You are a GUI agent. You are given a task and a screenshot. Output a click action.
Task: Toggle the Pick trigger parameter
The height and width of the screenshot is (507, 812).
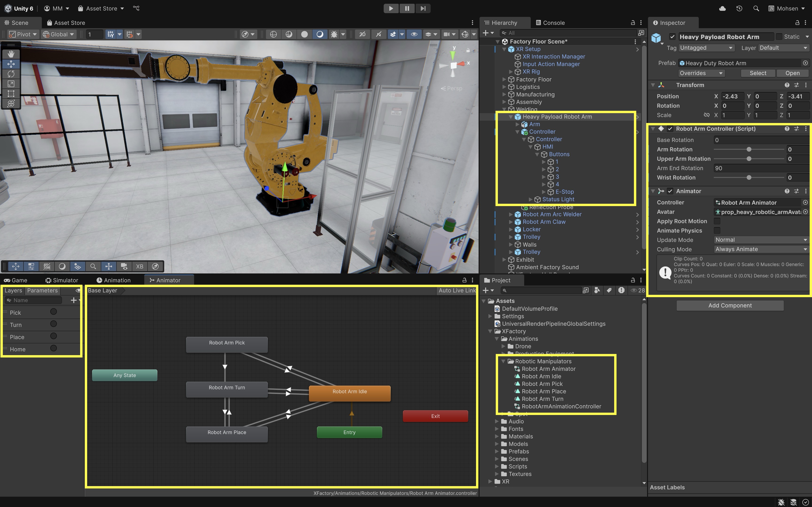tap(53, 312)
